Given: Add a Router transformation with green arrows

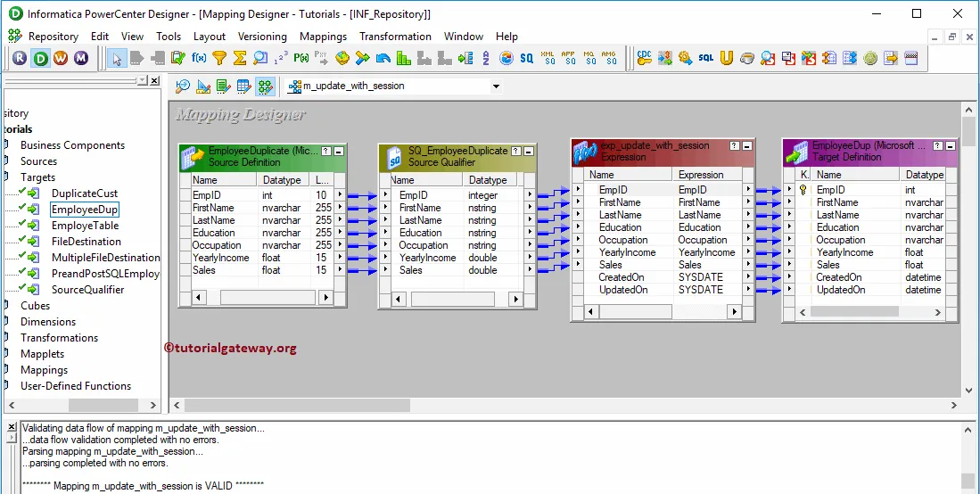Looking at the screenshot, I should tap(363, 59).
